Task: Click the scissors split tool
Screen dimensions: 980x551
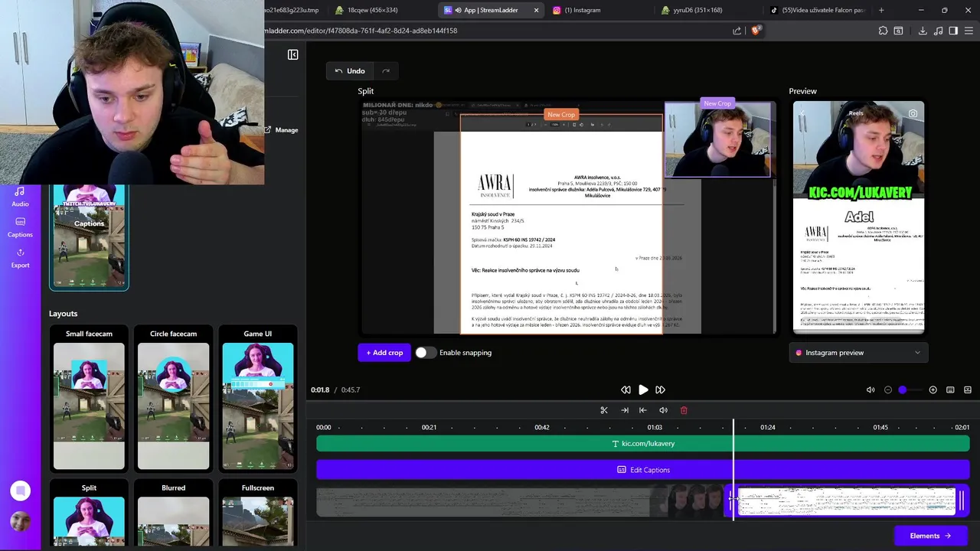Action: (x=604, y=410)
